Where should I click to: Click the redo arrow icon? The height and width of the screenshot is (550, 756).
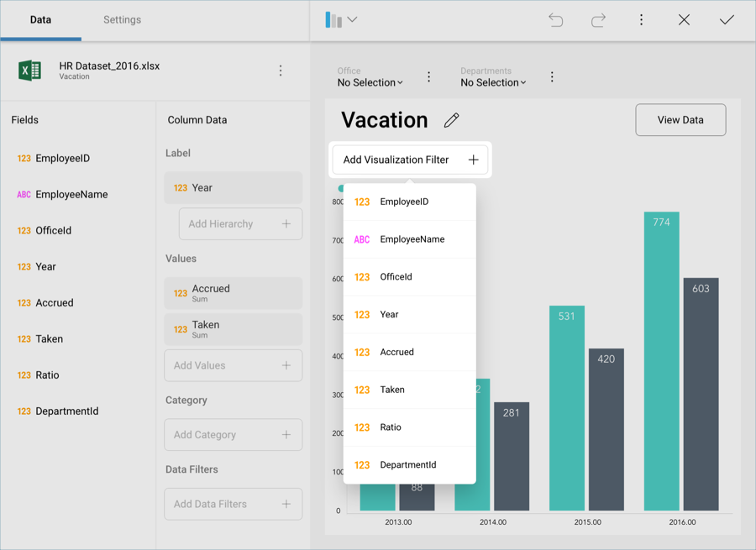point(598,20)
